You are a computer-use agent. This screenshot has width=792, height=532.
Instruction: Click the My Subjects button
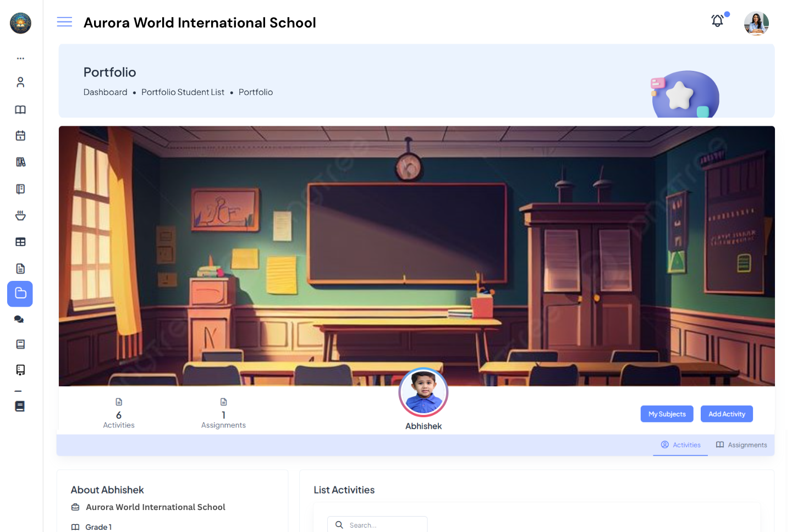667,414
